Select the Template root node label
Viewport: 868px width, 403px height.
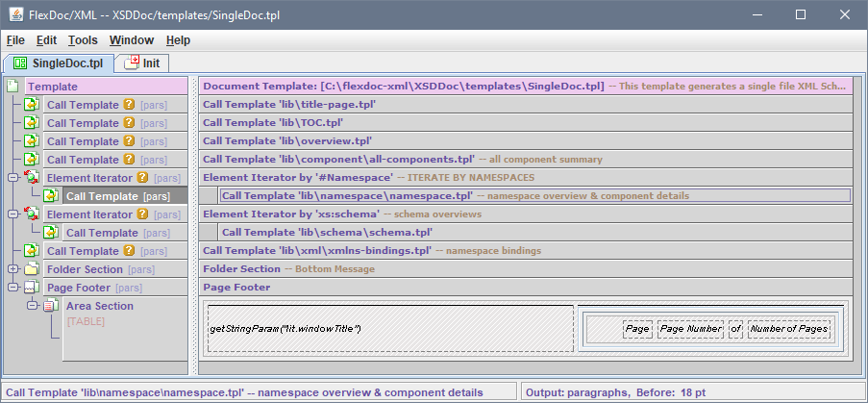(x=53, y=87)
